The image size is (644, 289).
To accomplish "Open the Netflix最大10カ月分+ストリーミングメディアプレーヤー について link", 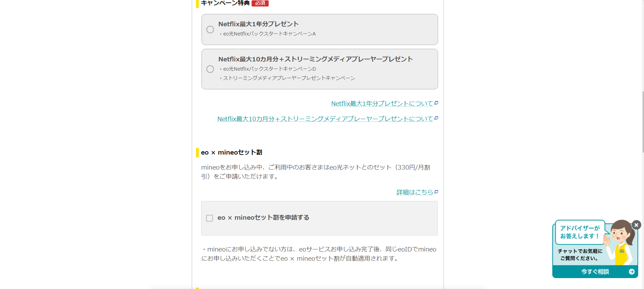I will (325, 119).
